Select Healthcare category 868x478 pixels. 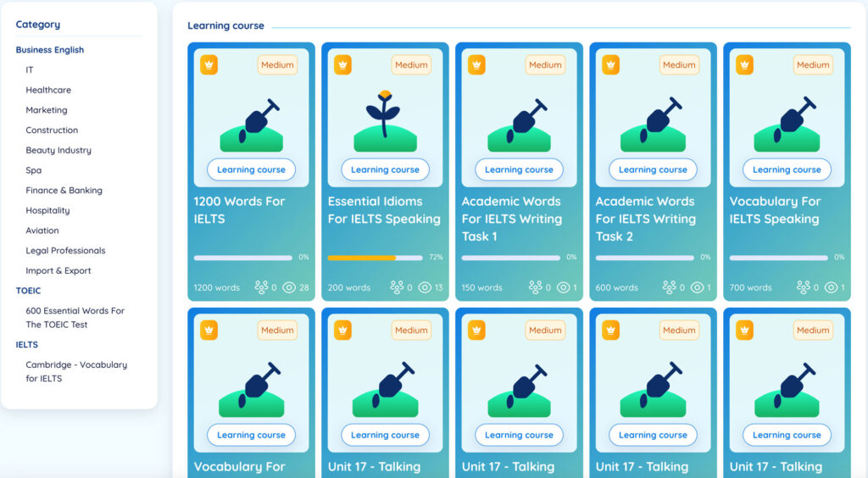pos(48,90)
